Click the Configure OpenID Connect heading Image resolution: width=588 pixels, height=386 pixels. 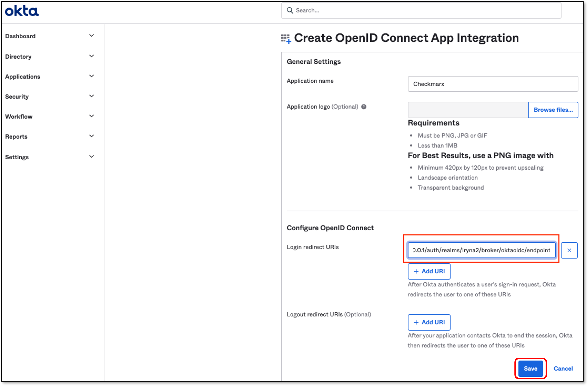pyautogui.click(x=330, y=228)
